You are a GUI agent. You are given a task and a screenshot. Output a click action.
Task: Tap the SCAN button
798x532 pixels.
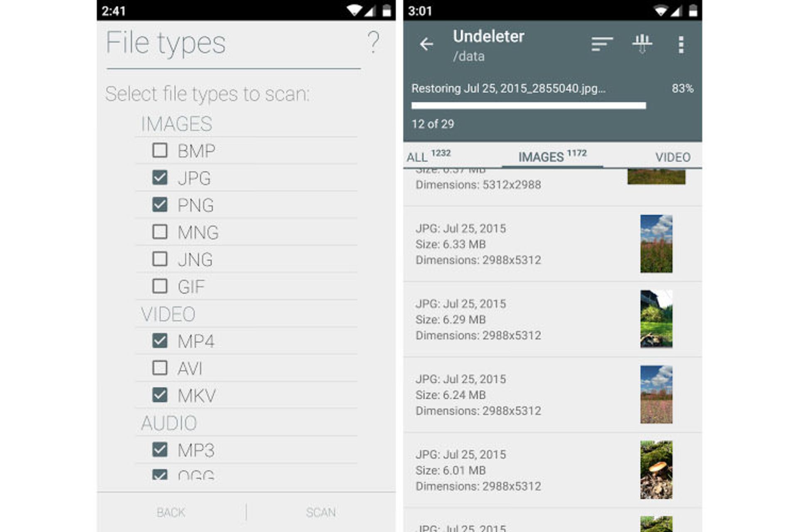click(x=321, y=512)
